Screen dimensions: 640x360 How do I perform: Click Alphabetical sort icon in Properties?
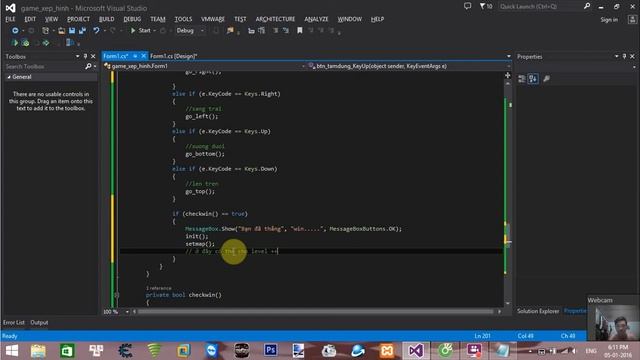click(533, 79)
